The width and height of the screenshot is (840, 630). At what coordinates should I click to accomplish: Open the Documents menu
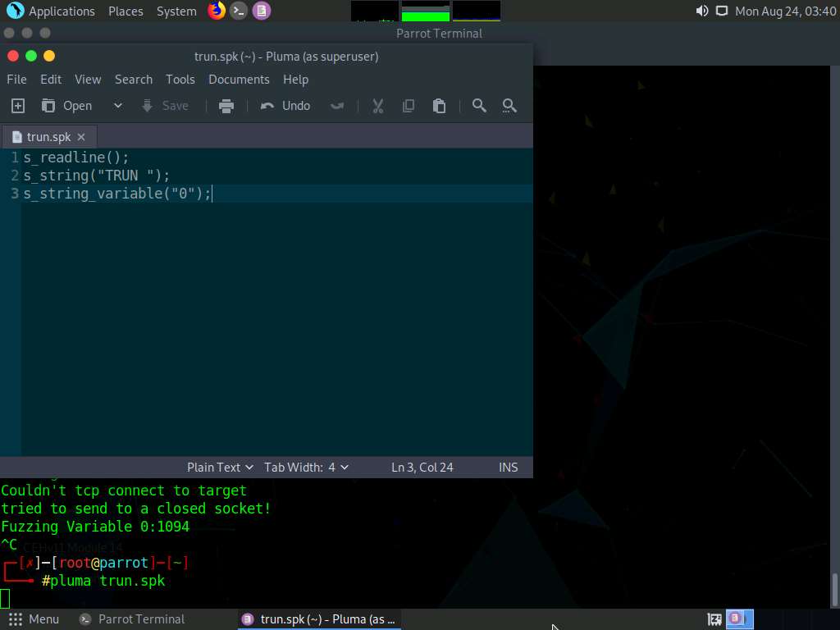239,80
